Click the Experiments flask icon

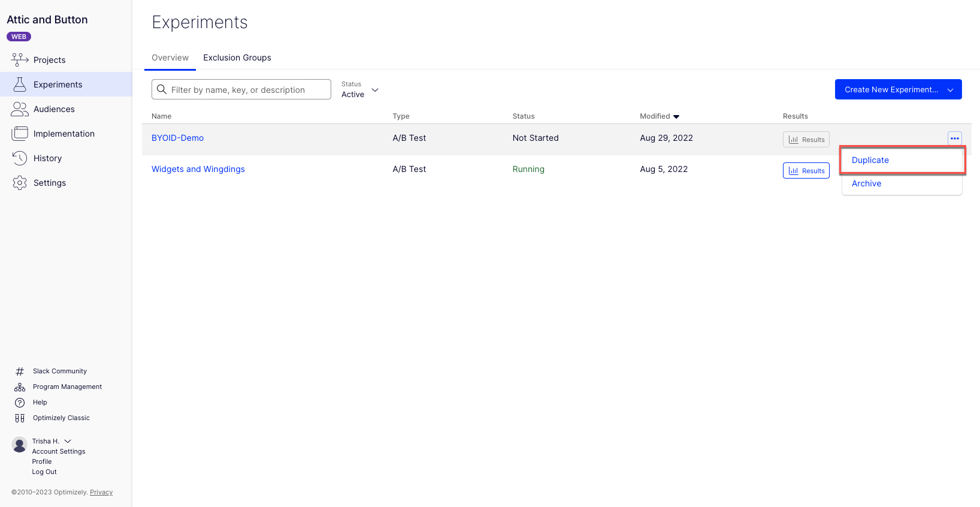(x=20, y=84)
